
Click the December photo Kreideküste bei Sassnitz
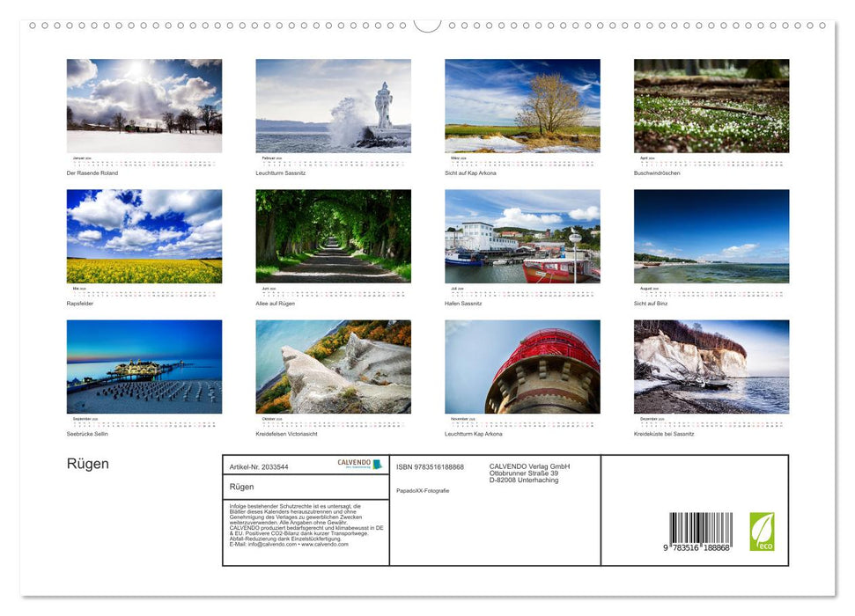[x=711, y=367]
